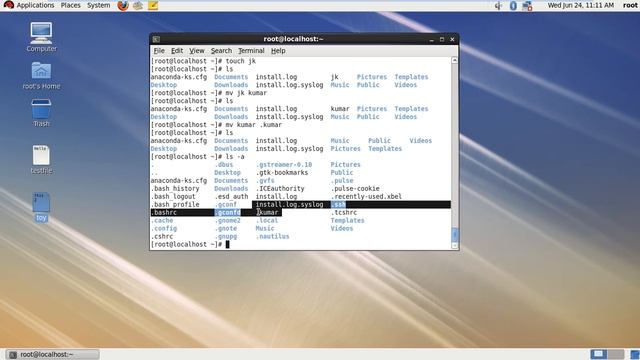640x360 pixels.
Task: Open the terminal Help menu
Action: point(278,51)
